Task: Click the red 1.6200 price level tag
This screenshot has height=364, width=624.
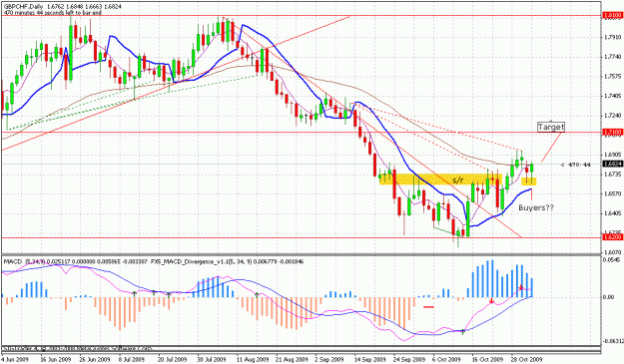Action: (x=613, y=237)
